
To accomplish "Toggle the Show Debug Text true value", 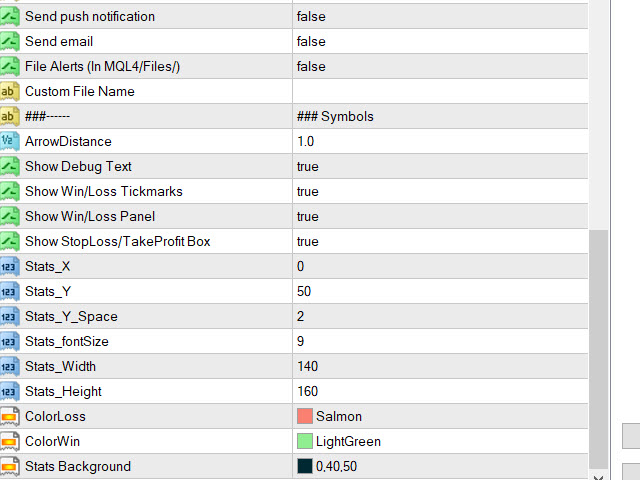I will [x=440, y=167].
